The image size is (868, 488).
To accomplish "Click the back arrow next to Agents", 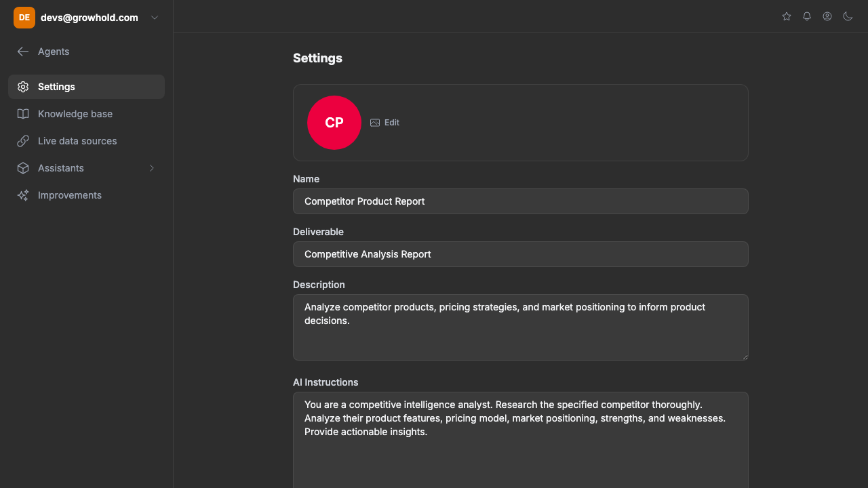I will [23, 52].
